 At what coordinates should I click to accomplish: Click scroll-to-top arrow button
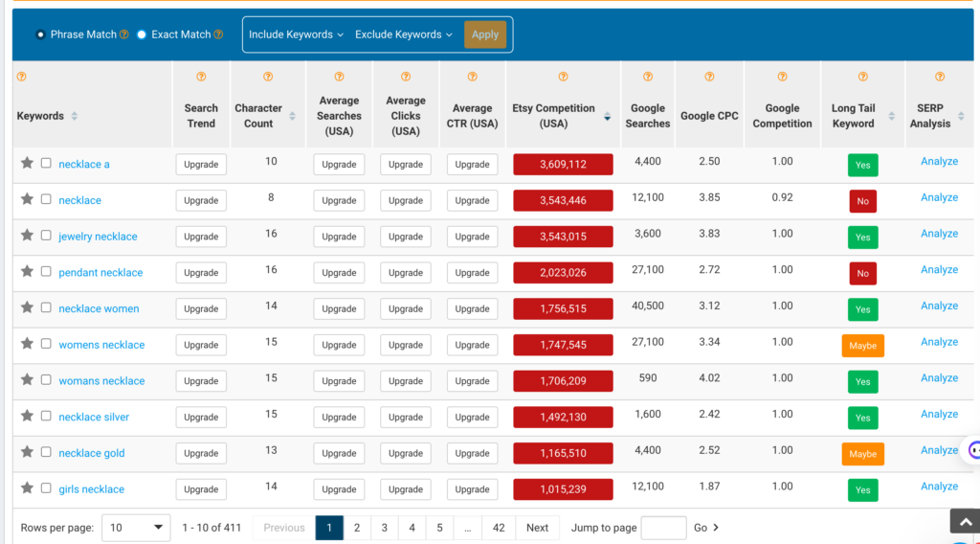pyautogui.click(x=964, y=521)
